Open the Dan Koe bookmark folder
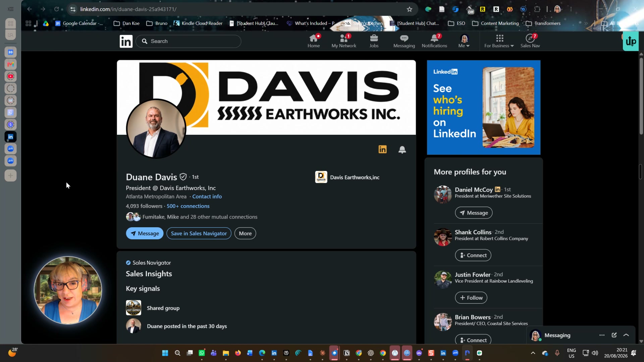Viewport: 644px width, 362px height. click(x=126, y=23)
